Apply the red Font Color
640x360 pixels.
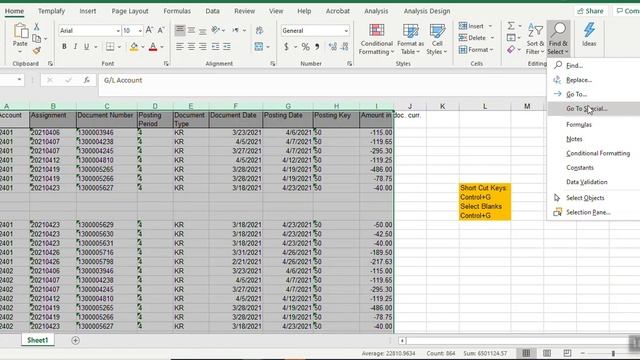pyautogui.click(x=153, y=47)
